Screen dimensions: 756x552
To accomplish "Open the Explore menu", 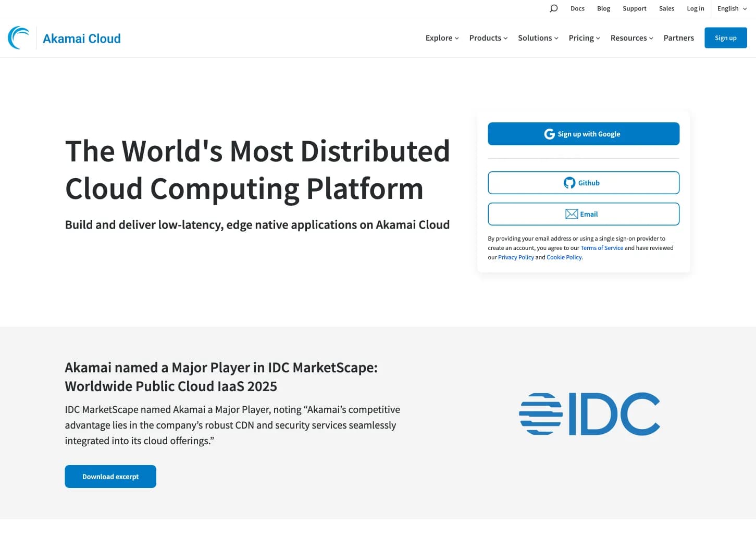I will [x=441, y=37].
